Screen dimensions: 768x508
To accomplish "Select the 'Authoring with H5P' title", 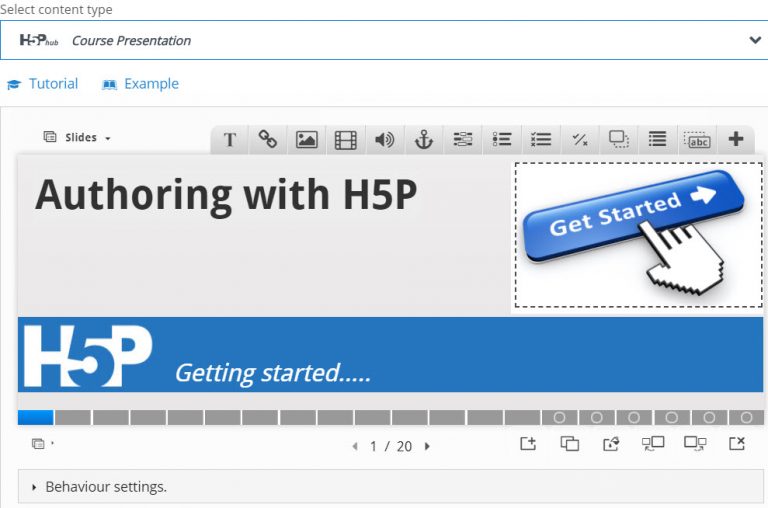I will [x=226, y=195].
